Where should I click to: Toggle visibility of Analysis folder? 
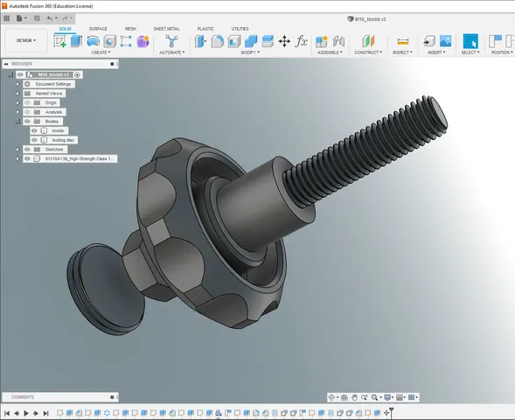[27, 112]
